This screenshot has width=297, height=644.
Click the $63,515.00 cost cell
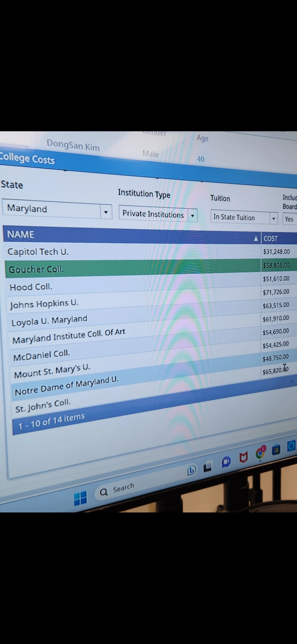coord(276,305)
